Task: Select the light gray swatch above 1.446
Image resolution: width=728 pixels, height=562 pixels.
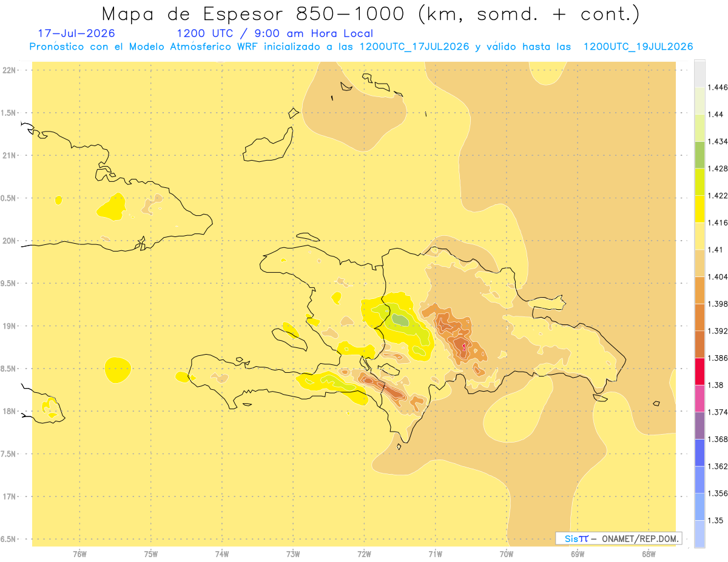Action: coord(699,73)
